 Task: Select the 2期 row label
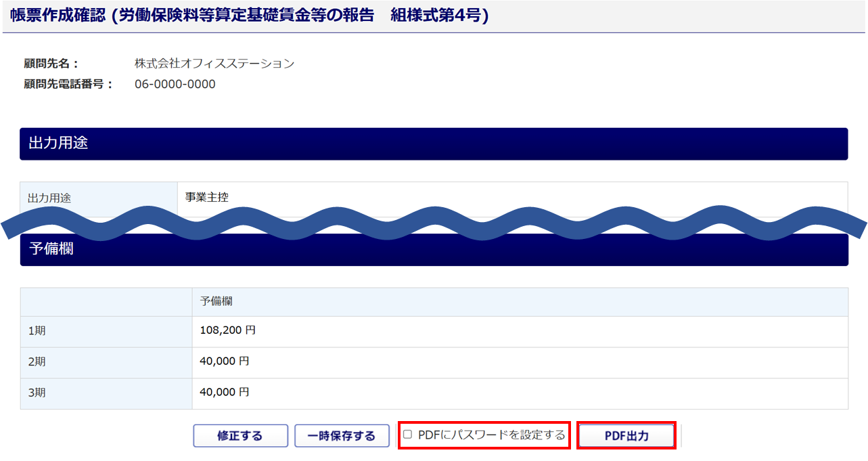[37, 362]
